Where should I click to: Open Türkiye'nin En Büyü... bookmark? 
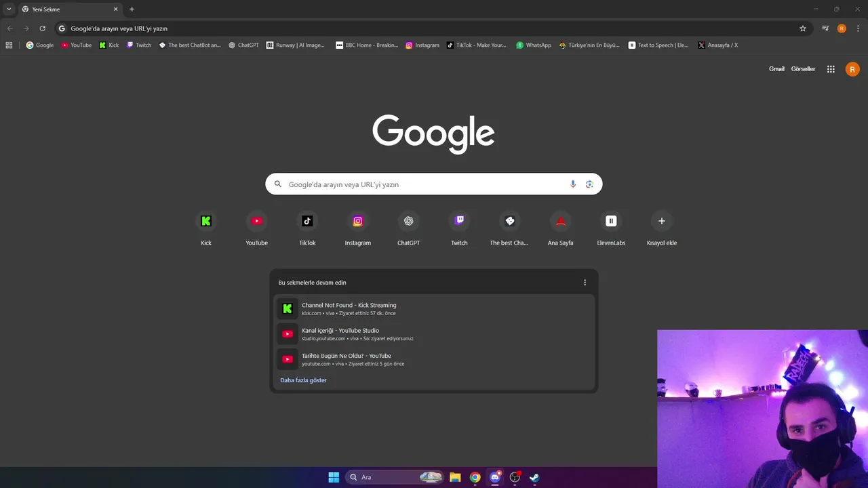tap(589, 45)
